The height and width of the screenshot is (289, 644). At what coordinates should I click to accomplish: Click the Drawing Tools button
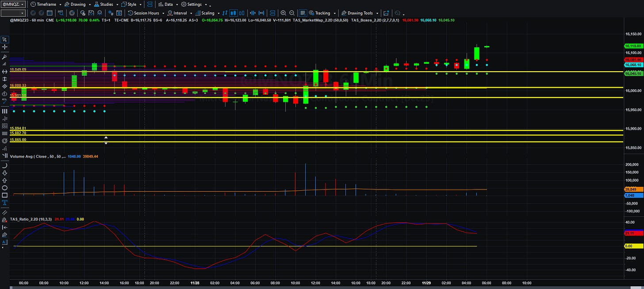pos(361,13)
